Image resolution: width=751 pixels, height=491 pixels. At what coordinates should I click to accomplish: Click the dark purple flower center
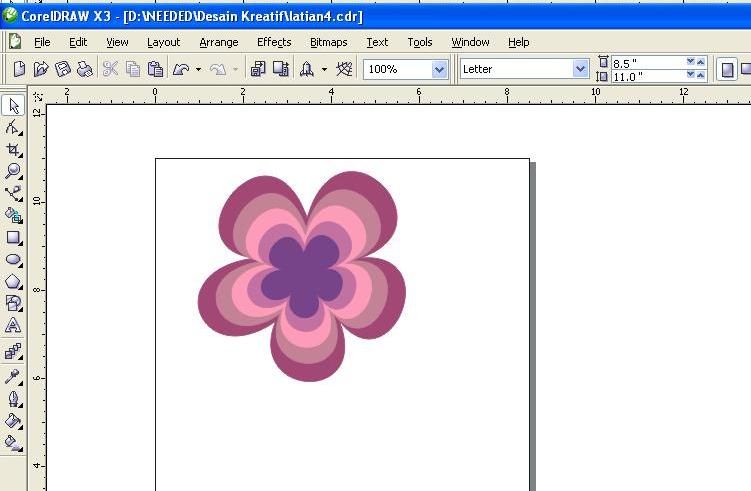pyautogui.click(x=303, y=275)
